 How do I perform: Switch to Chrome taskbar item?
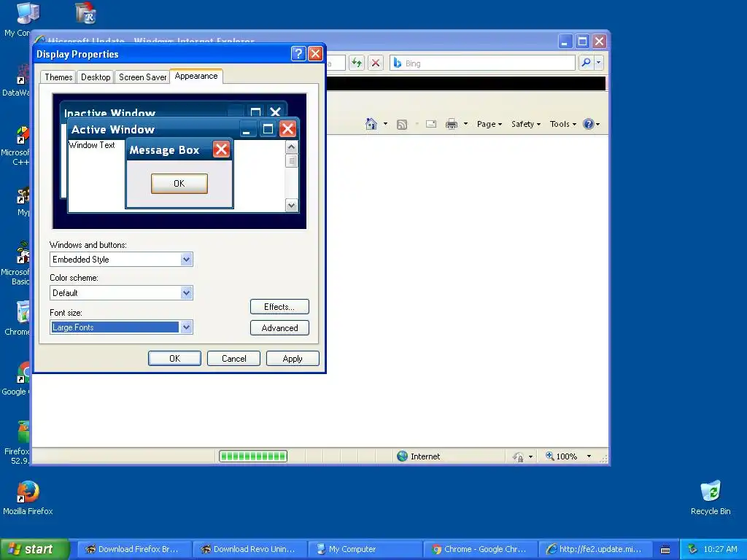480,549
